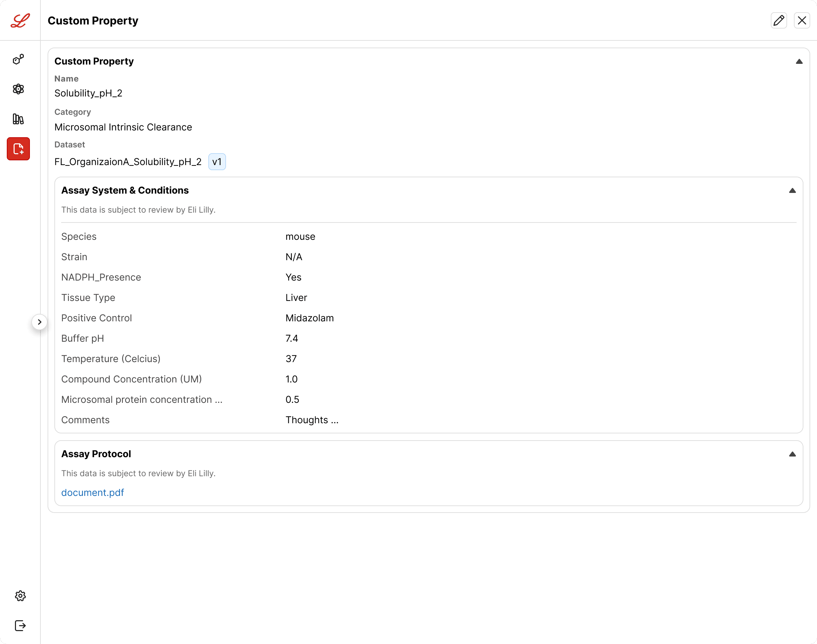The width and height of the screenshot is (817, 644).
Task: Click the Solubility_pH_2 name value
Action: (x=88, y=93)
